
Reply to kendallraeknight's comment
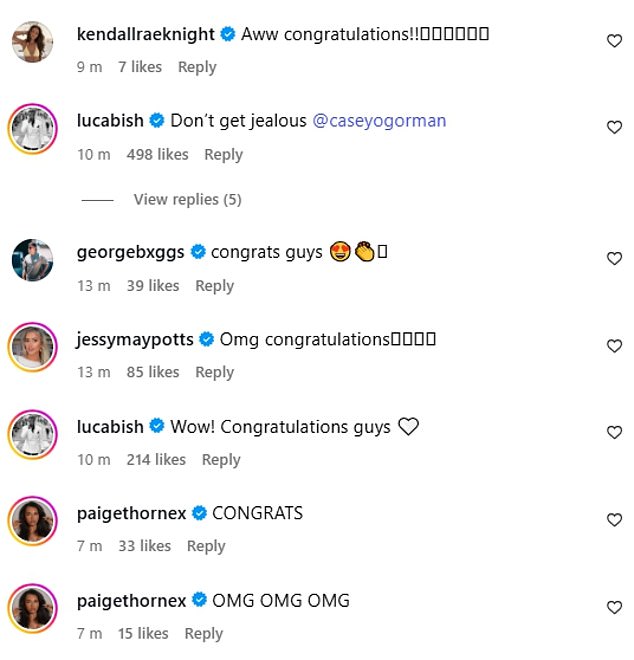coord(197,67)
